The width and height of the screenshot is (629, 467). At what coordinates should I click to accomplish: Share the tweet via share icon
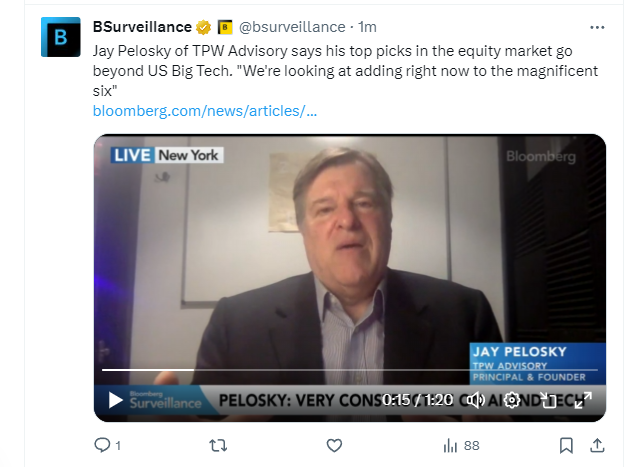click(597, 445)
